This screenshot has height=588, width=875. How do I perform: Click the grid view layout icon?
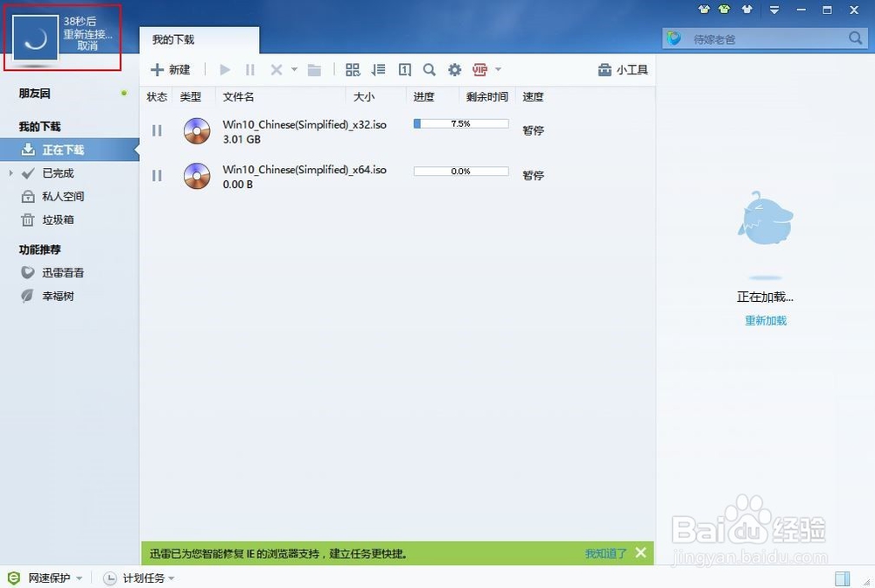click(x=353, y=69)
